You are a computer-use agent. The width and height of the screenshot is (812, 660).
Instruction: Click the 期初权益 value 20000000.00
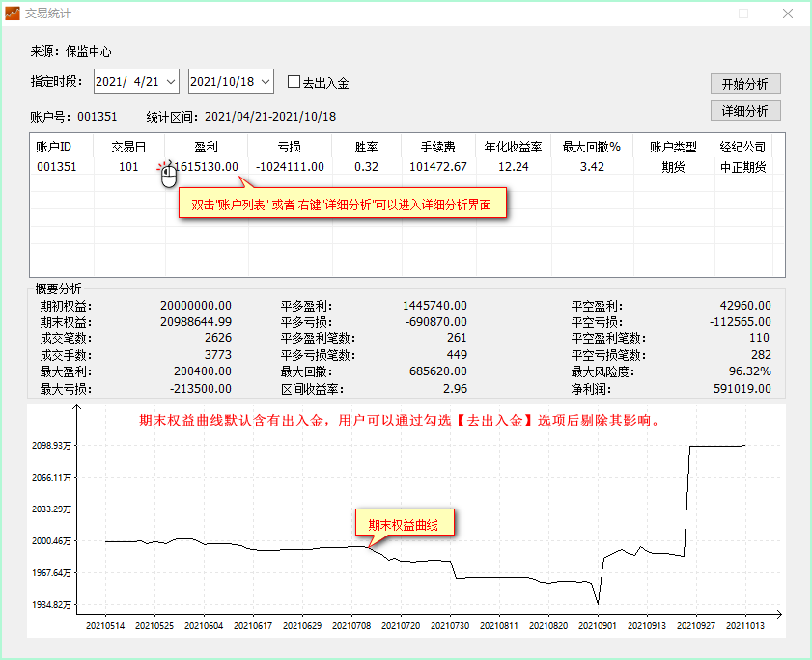tap(196, 306)
